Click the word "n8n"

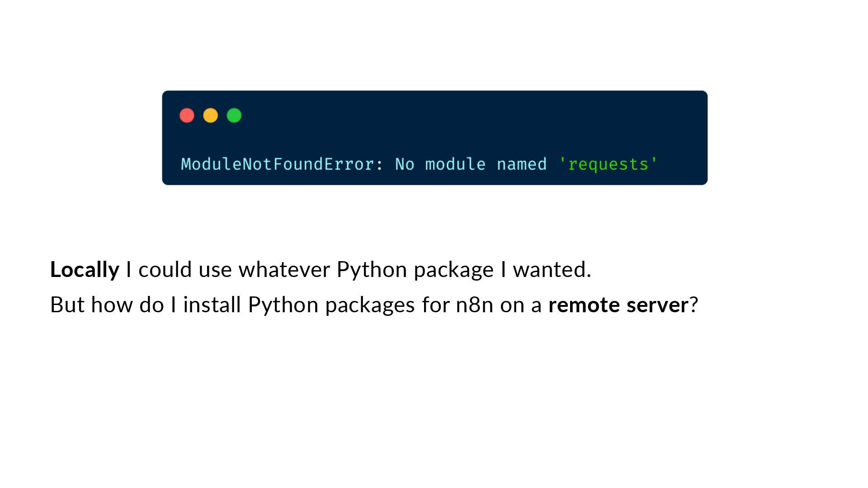pos(474,305)
